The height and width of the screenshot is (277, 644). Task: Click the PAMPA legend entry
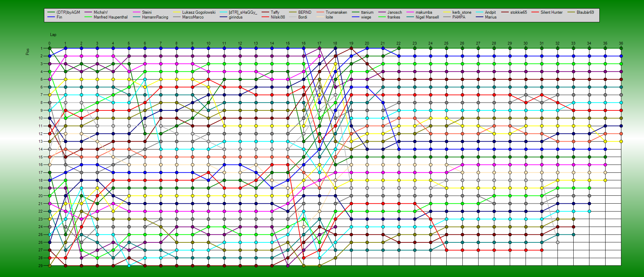click(459, 17)
